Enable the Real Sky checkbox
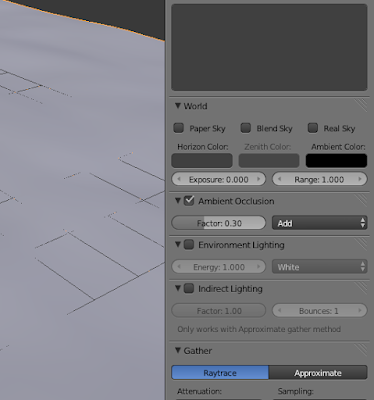Screen dimensions: 374x400 313,128
